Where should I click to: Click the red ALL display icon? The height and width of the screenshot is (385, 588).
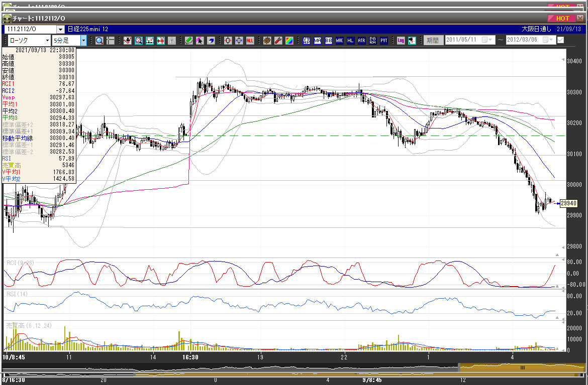point(250,40)
